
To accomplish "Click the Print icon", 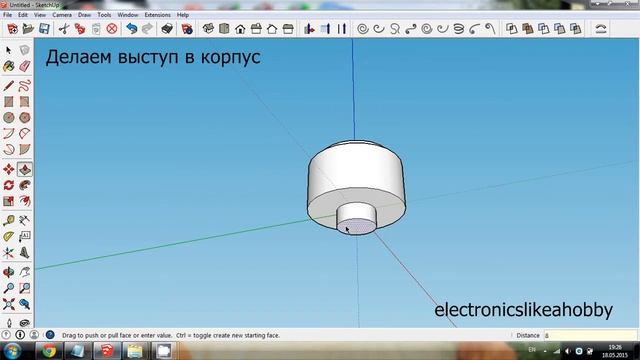I will 167,29.
